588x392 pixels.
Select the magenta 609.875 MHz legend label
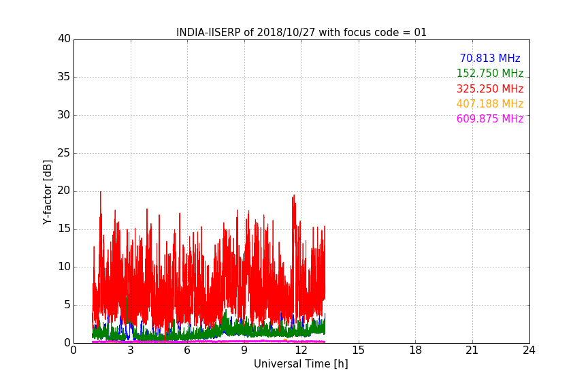point(490,119)
